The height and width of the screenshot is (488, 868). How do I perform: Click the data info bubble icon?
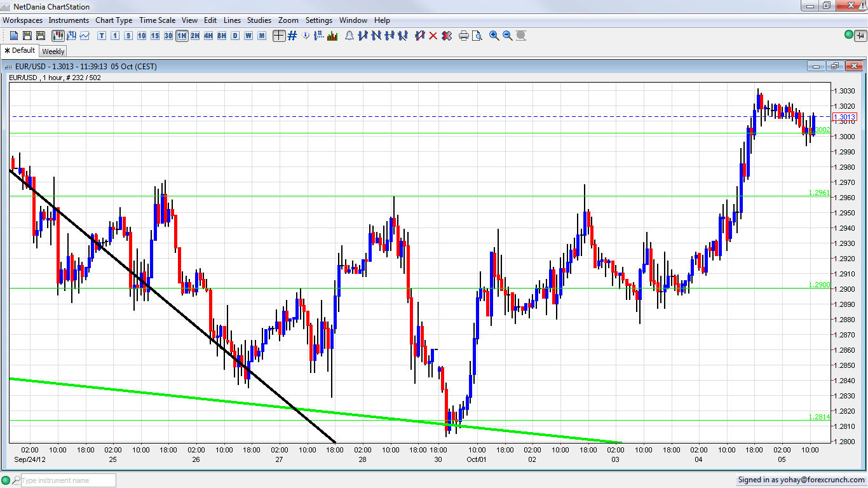(306, 36)
